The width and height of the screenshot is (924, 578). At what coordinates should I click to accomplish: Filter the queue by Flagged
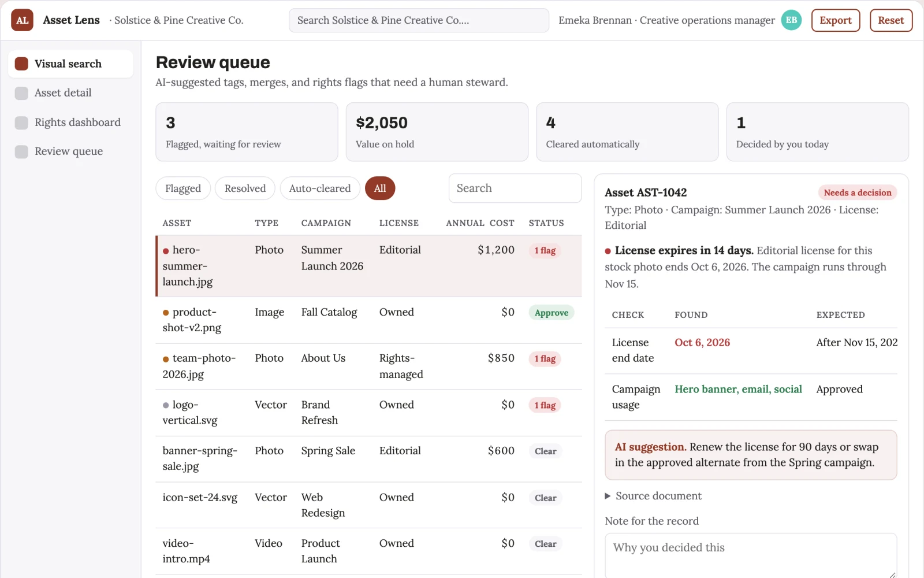click(183, 188)
